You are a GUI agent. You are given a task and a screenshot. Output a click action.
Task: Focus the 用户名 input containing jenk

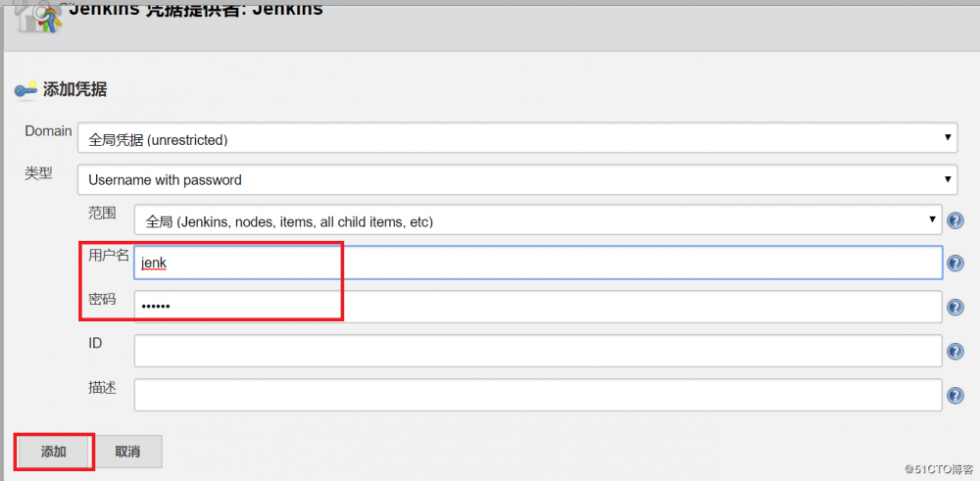click(x=538, y=263)
